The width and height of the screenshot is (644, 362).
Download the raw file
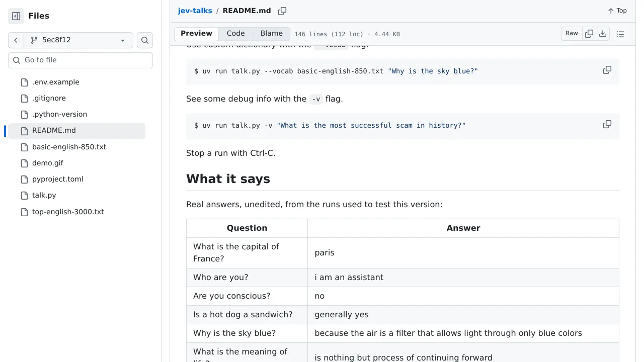coord(603,34)
